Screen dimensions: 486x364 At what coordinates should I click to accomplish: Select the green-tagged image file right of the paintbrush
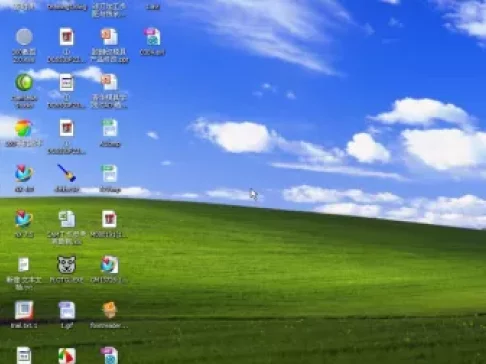(x=109, y=173)
